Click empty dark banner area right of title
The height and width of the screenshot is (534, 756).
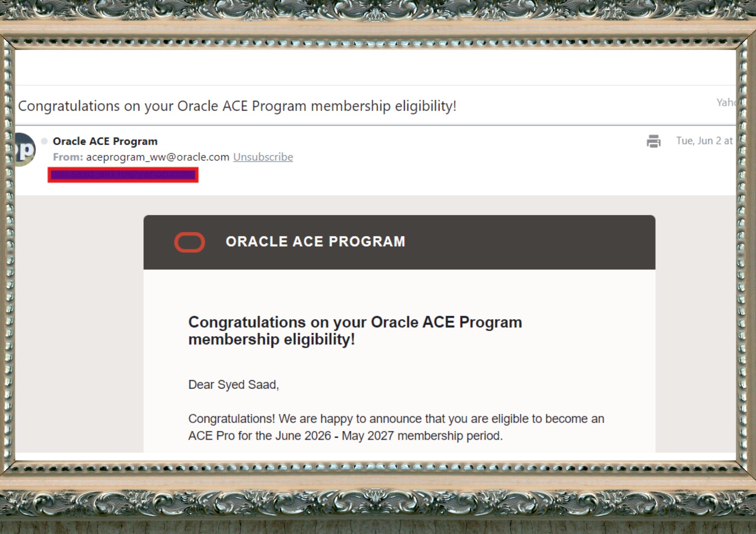click(x=529, y=242)
